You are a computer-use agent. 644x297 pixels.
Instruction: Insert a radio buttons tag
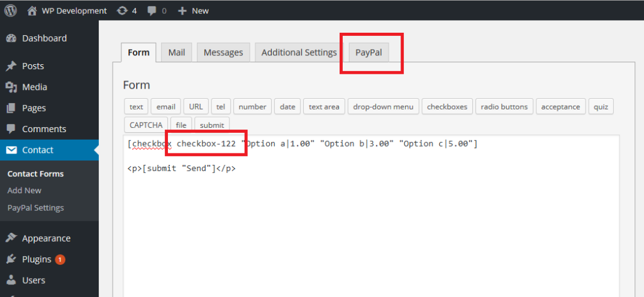point(504,107)
